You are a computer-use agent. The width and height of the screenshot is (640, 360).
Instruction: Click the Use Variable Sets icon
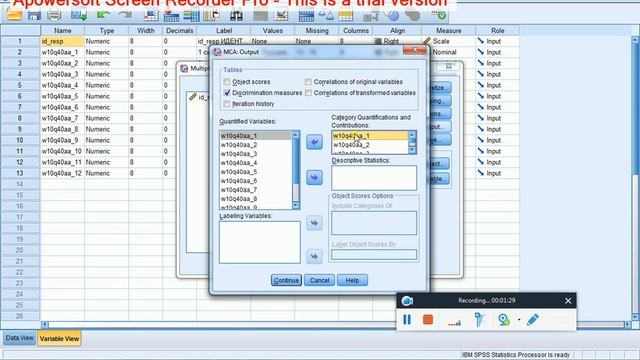click(x=392, y=16)
